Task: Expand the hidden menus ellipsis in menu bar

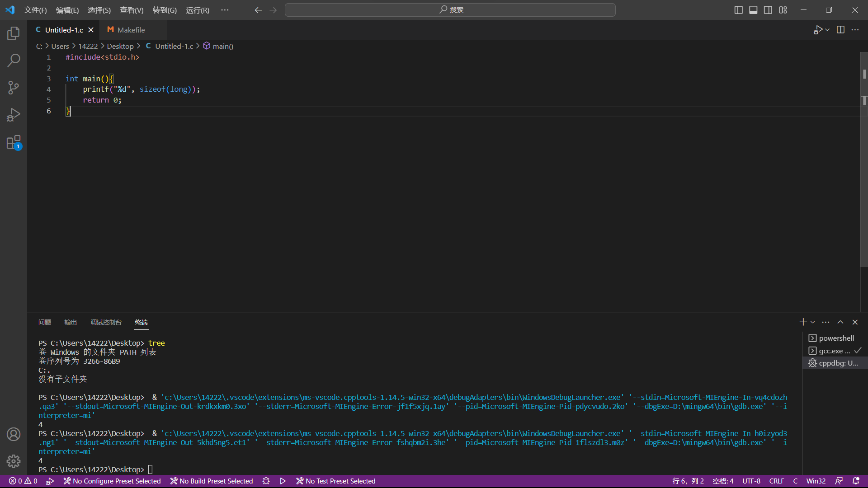Action: pyautogui.click(x=225, y=10)
